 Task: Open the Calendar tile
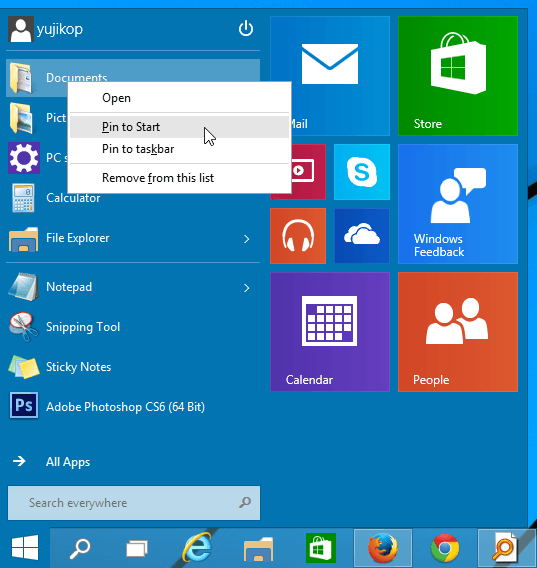tap(330, 332)
